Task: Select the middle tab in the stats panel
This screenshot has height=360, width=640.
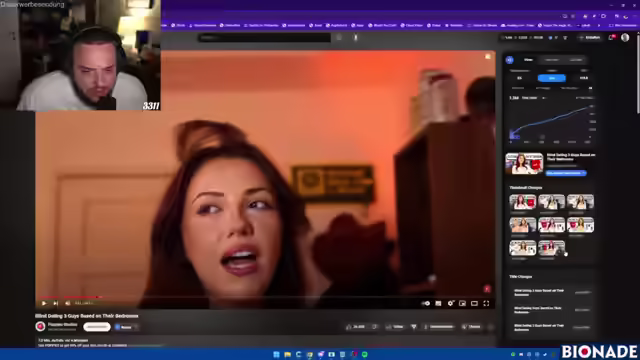Action: (551, 60)
